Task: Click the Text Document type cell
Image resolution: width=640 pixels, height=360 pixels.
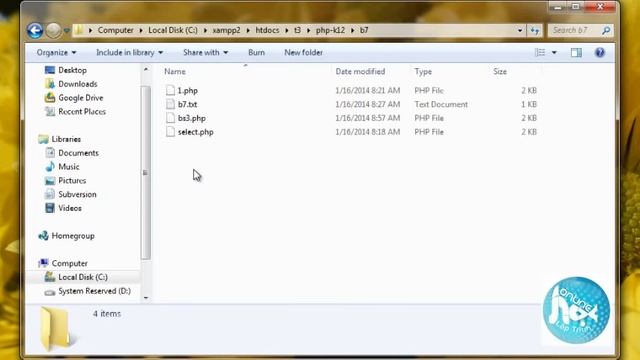Action: (441, 104)
